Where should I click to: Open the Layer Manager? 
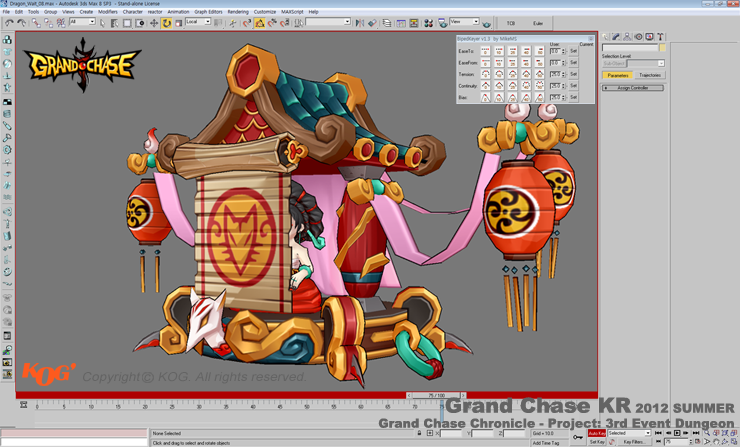[386, 23]
